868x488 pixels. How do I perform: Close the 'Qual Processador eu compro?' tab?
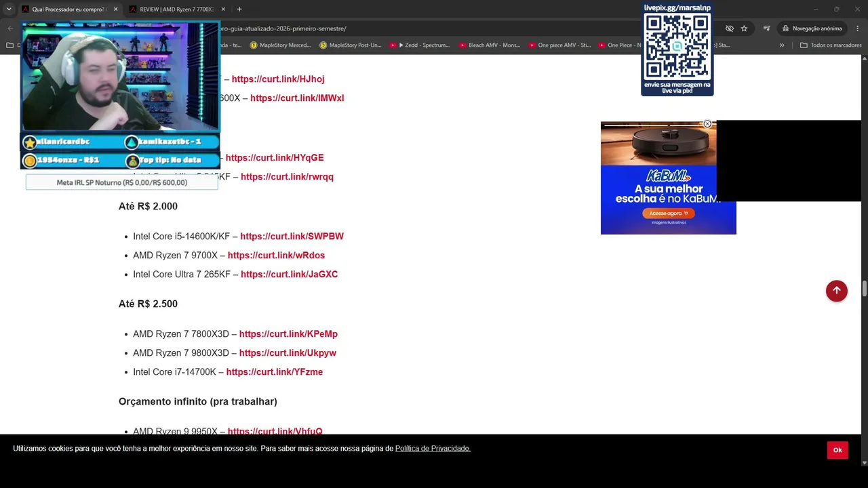pos(115,9)
